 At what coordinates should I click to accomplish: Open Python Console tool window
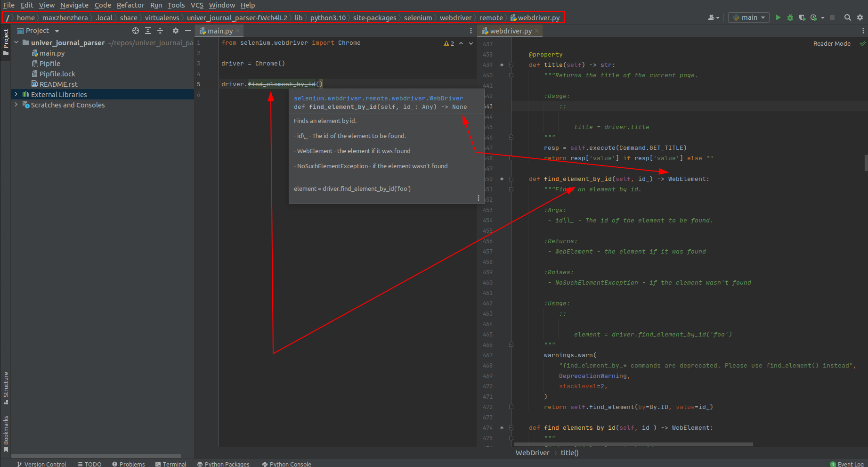point(287,464)
